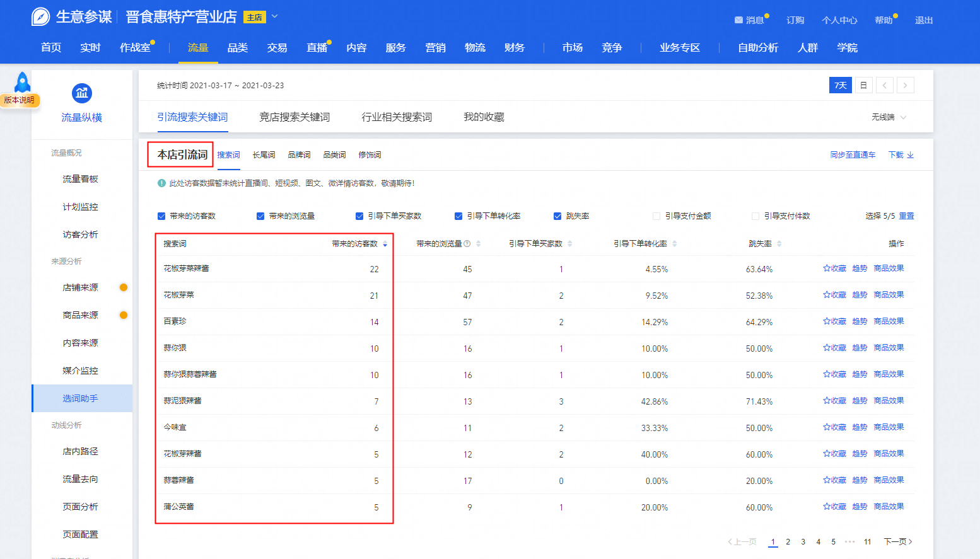Switch to 我的收藏 tab

click(484, 117)
